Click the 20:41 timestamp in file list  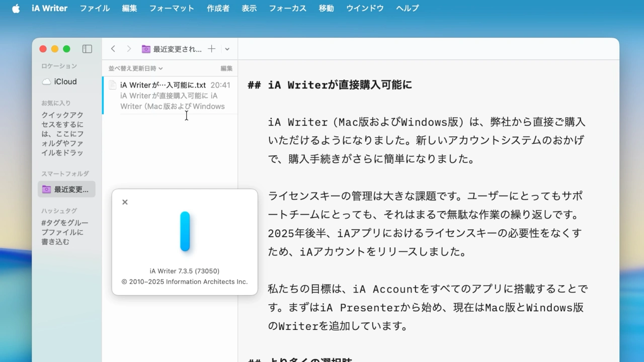point(220,85)
